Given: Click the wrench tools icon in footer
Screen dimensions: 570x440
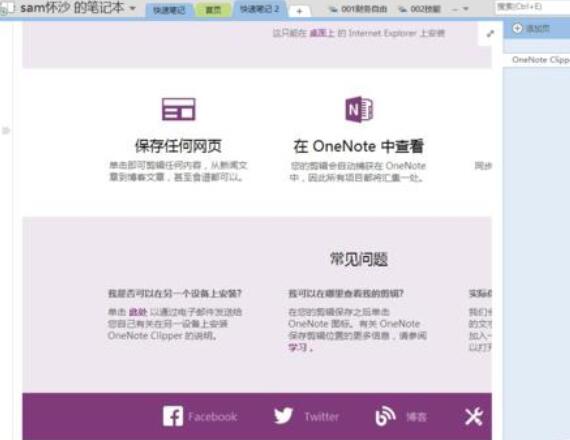Looking at the screenshot, I should (474, 417).
